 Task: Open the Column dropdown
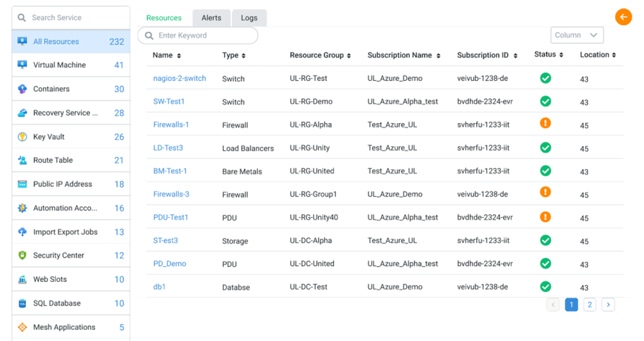click(577, 35)
